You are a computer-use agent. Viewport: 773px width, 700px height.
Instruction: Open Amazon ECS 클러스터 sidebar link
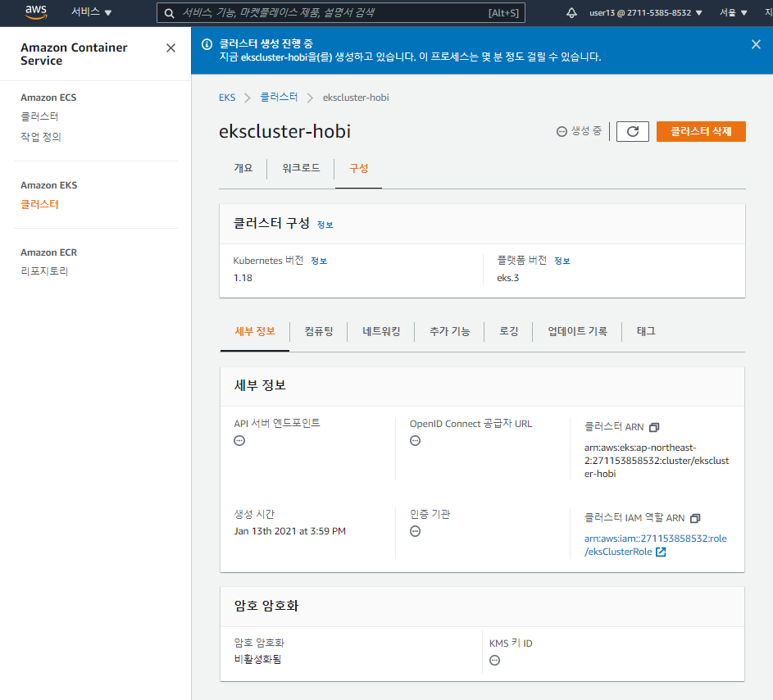coord(39,117)
